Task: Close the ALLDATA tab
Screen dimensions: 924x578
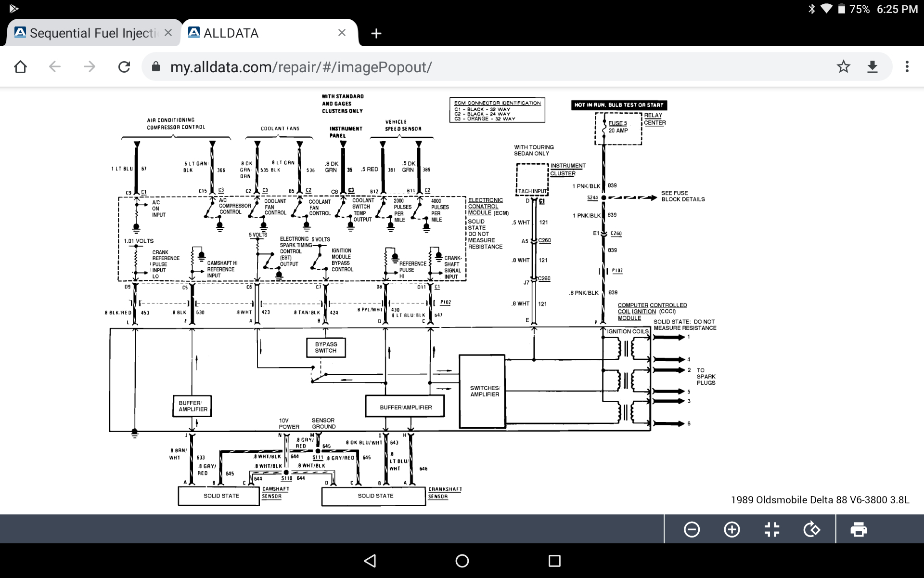Action: pyautogui.click(x=342, y=33)
